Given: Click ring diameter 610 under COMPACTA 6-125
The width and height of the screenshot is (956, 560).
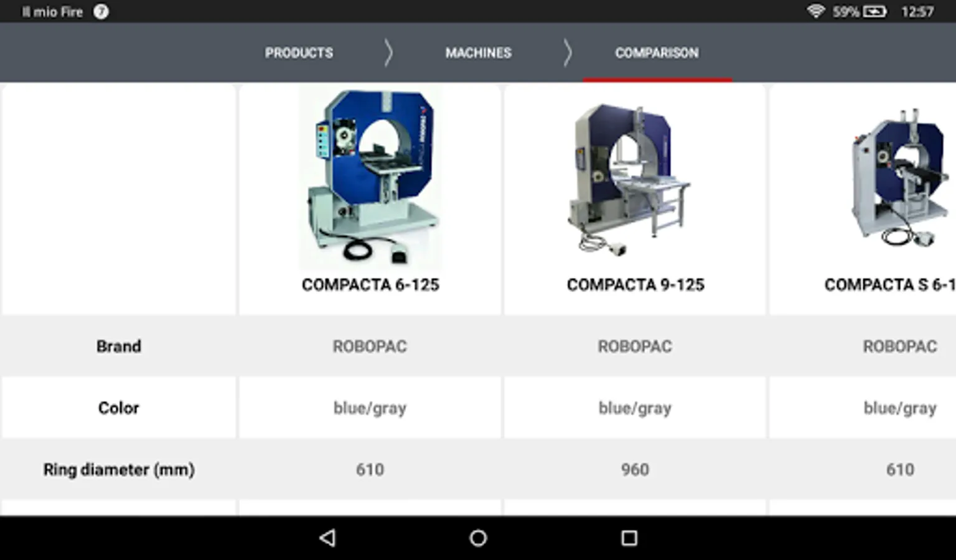Looking at the screenshot, I should (370, 469).
